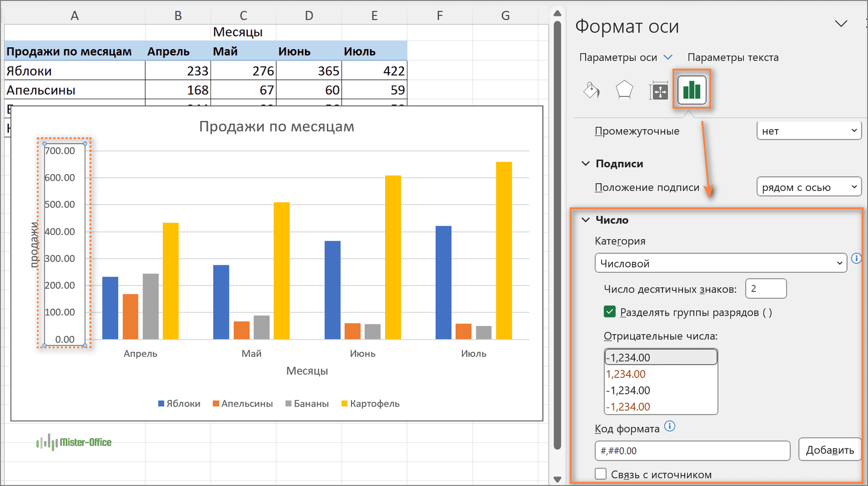Switch to Параметры текста tab

733,57
